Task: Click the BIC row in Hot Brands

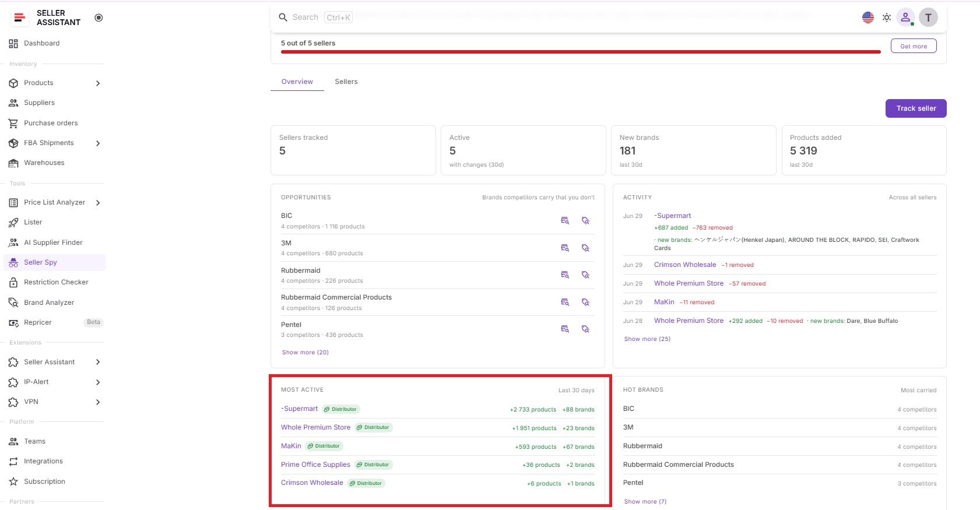Action: click(779, 409)
